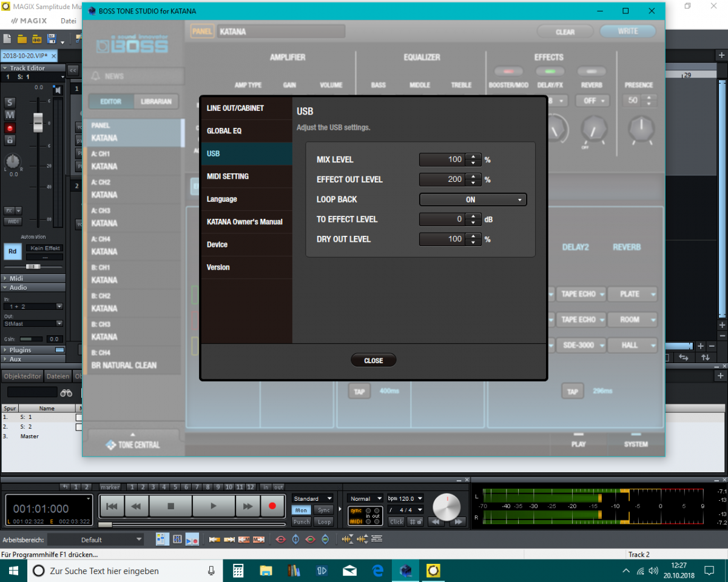Image resolution: width=728 pixels, height=582 pixels.
Task: Toggle the metronome Click button
Action: pos(397,521)
